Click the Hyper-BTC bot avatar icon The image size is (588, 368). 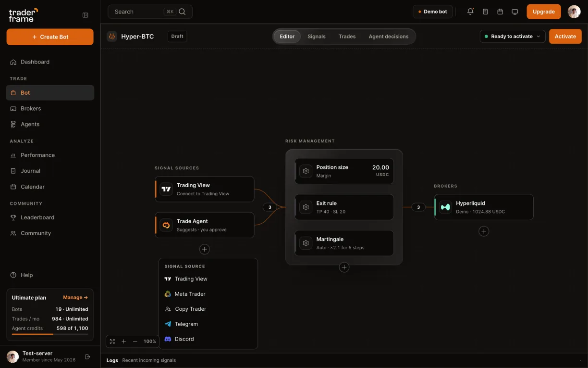tap(112, 37)
